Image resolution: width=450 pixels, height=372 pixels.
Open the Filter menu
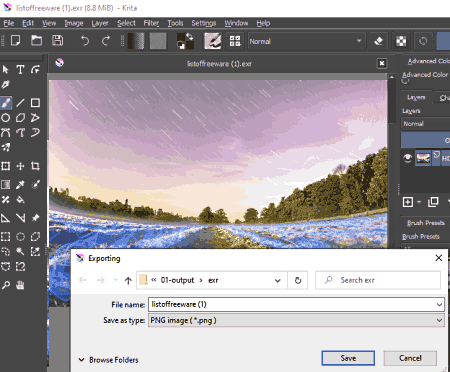click(151, 23)
